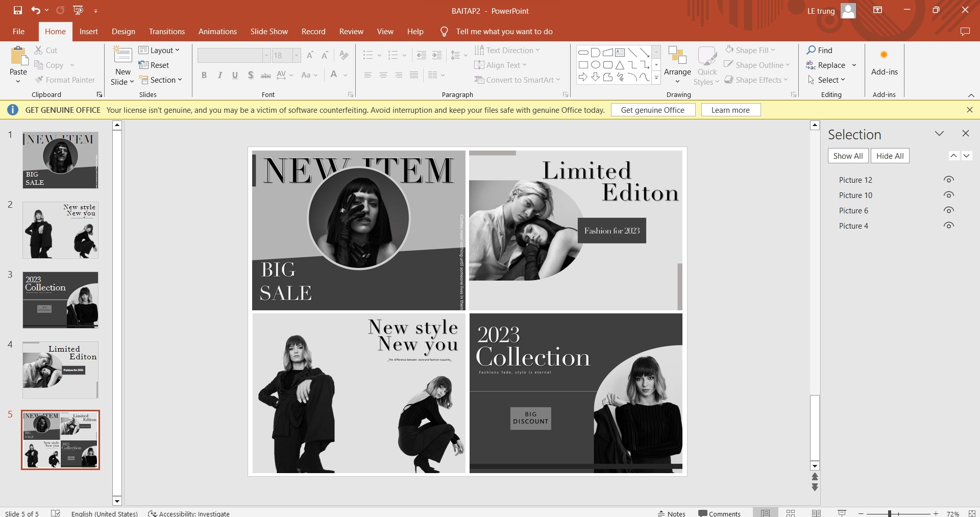Insert a New Slide

pos(122,66)
